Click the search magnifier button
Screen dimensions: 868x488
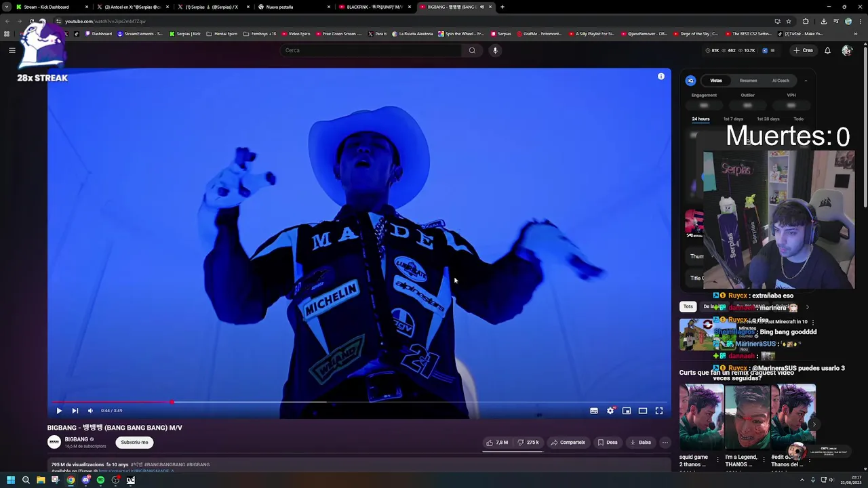pos(472,50)
